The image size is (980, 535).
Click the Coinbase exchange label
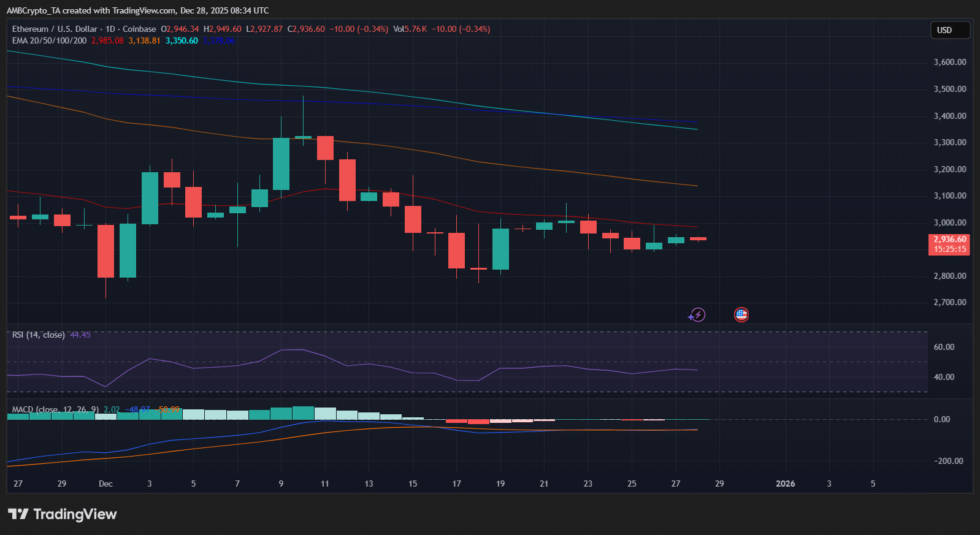139,29
